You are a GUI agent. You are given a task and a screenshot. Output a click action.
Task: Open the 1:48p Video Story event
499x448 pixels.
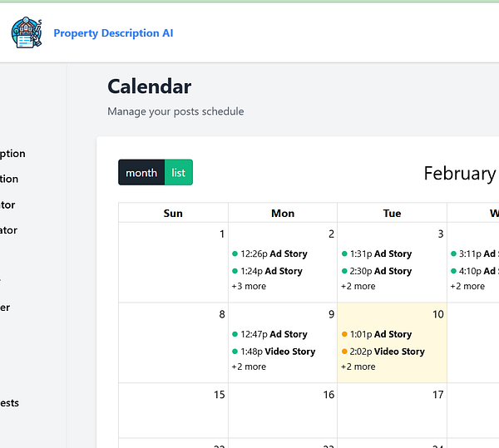278,352
